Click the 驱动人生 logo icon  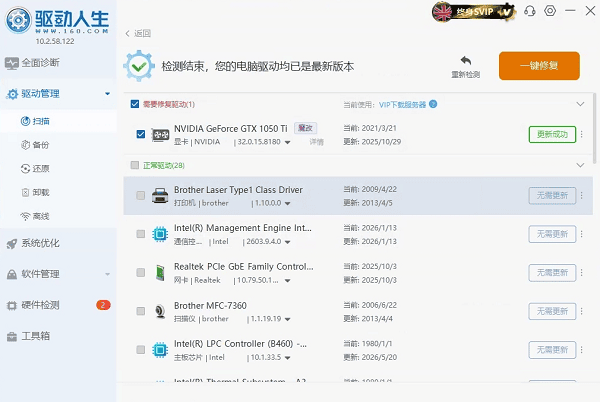[x=18, y=20]
